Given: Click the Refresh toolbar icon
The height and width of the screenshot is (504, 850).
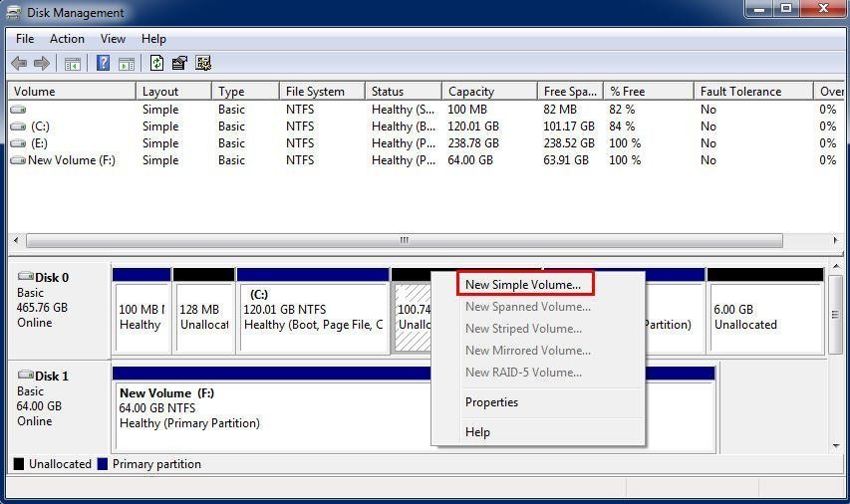Looking at the screenshot, I should (156, 63).
